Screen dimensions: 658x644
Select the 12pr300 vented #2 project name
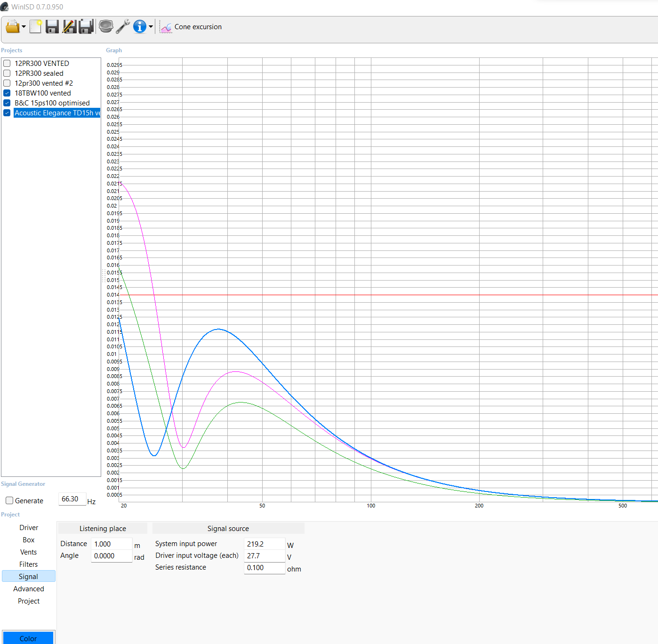click(x=44, y=83)
